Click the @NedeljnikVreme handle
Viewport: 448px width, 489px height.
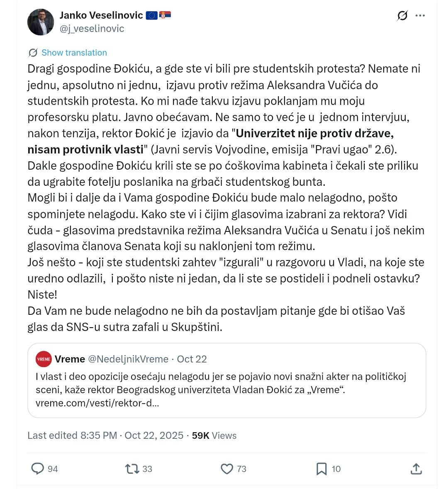click(128, 359)
